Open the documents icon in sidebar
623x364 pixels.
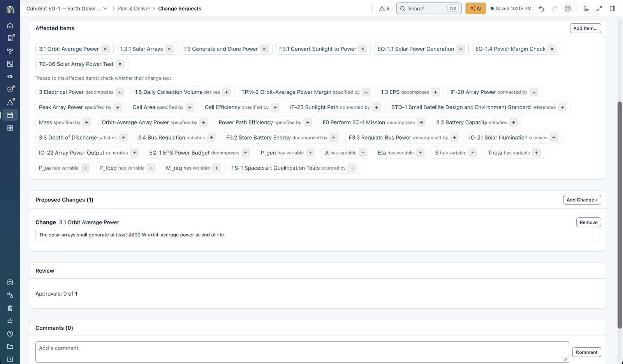[10, 38]
